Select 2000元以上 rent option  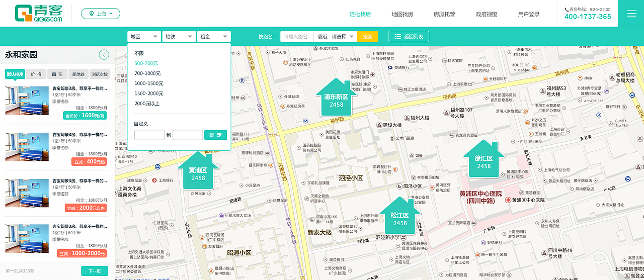[147, 104]
